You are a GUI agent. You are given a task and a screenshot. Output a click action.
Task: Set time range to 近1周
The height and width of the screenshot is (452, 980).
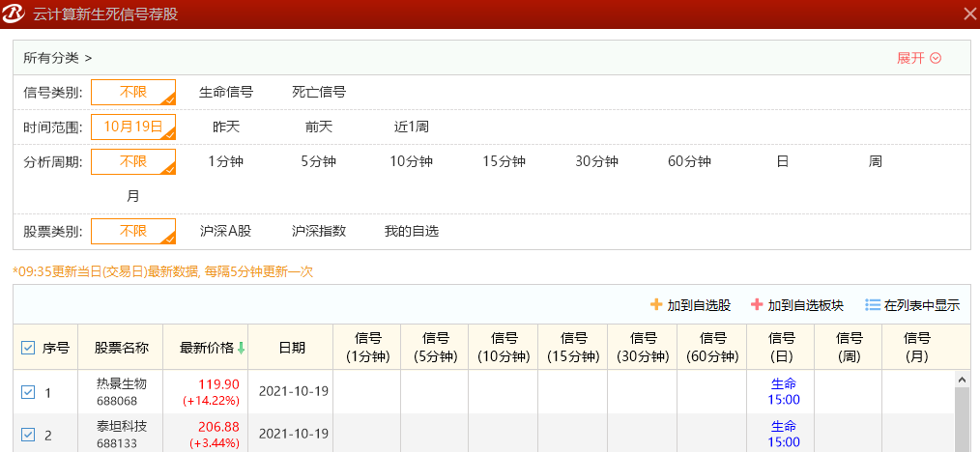tap(412, 127)
